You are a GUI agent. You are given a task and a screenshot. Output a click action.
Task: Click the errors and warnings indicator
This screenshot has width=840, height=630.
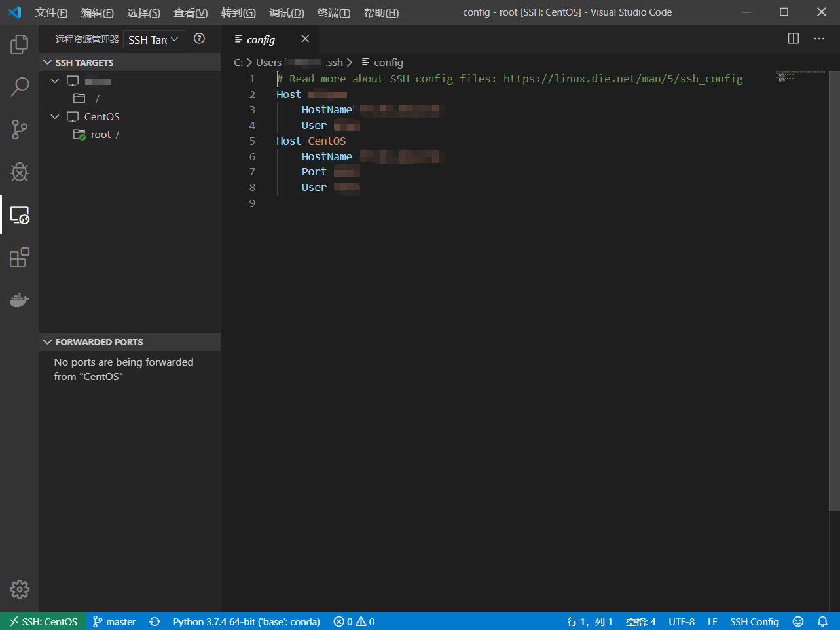coord(353,621)
